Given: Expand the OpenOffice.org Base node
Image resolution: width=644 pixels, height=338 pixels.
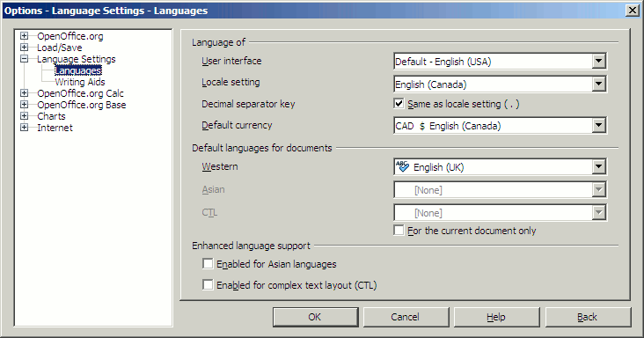Looking at the screenshot, I should [25, 105].
